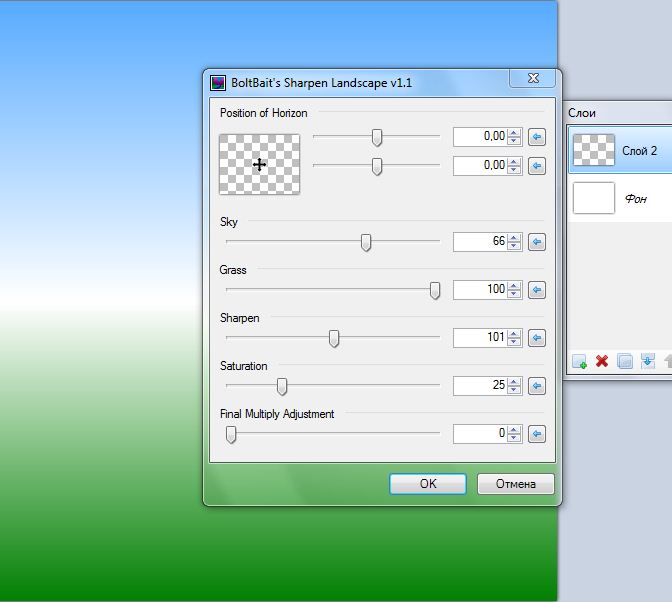672x602 pixels.
Task: Merge layer down in the Layers panel
Action: [x=648, y=361]
